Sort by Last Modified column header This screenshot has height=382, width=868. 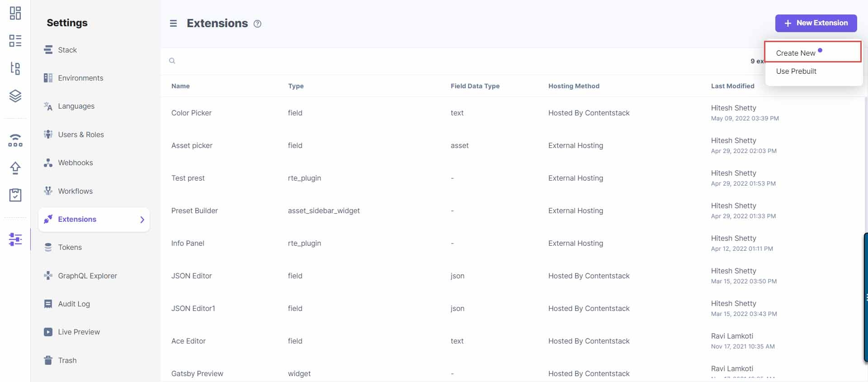732,86
